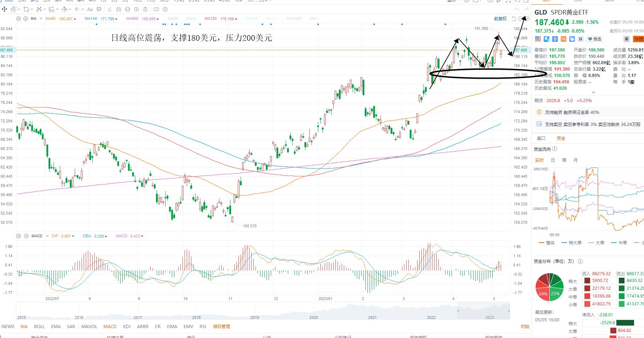This screenshot has height=338, width=644.
Task: Toggle the 中单 series in legend
Action: (619, 243)
